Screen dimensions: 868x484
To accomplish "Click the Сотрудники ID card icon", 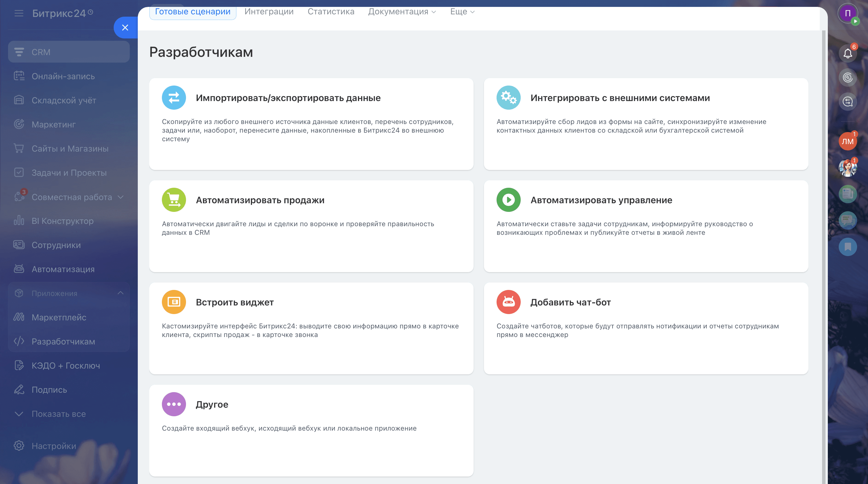I will 19,245.
